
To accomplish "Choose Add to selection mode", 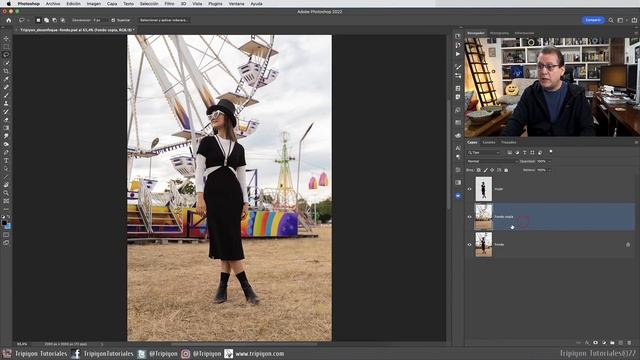I will (x=47, y=20).
